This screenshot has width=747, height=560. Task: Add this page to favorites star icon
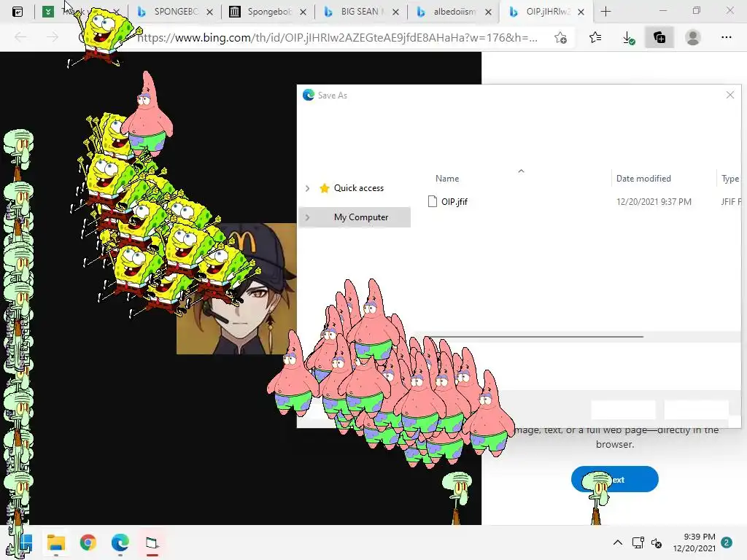[561, 38]
